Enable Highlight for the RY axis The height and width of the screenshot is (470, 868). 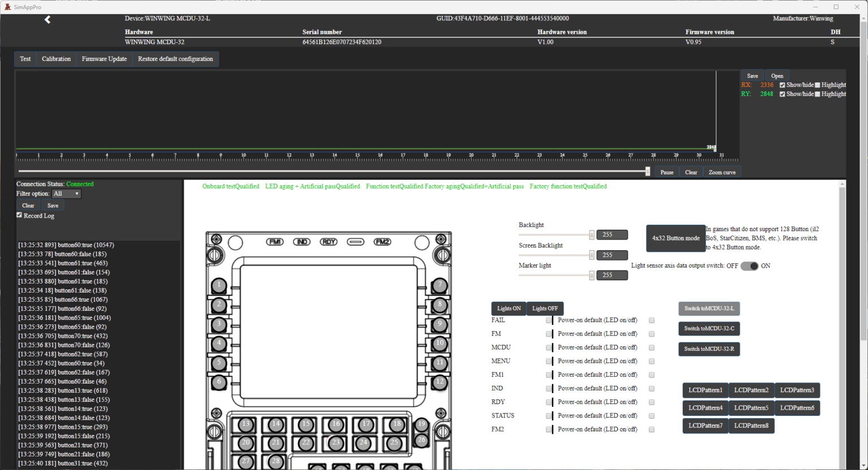coord(817,94)
